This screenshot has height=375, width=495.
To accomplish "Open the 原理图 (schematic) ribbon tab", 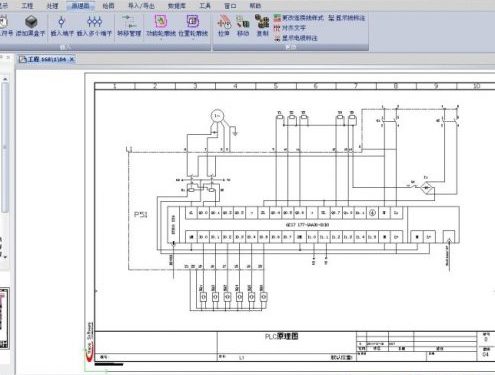I will pyautogui.click(x=81, y=6).
